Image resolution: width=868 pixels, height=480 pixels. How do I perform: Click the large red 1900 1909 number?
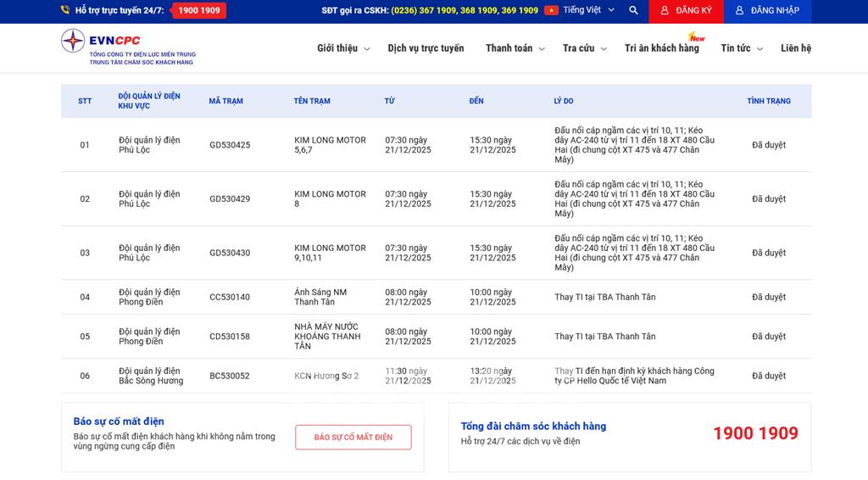(754, 433)
